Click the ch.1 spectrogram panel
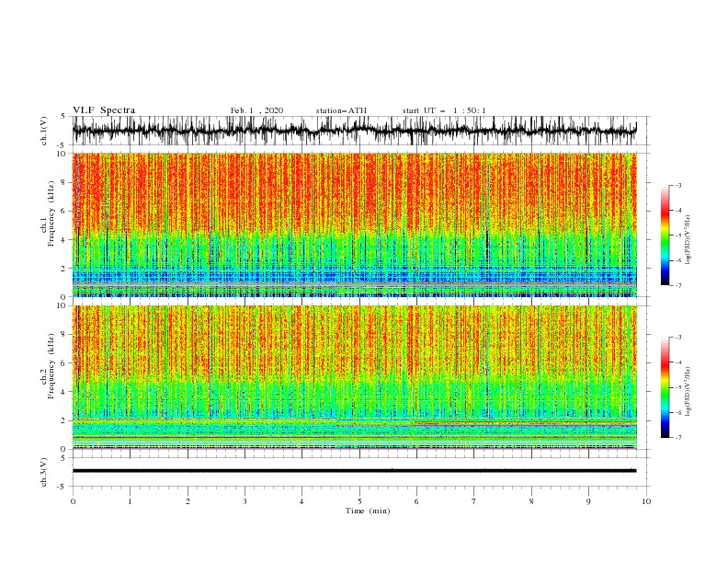728x563 pixels. click(x=354, y=224)
